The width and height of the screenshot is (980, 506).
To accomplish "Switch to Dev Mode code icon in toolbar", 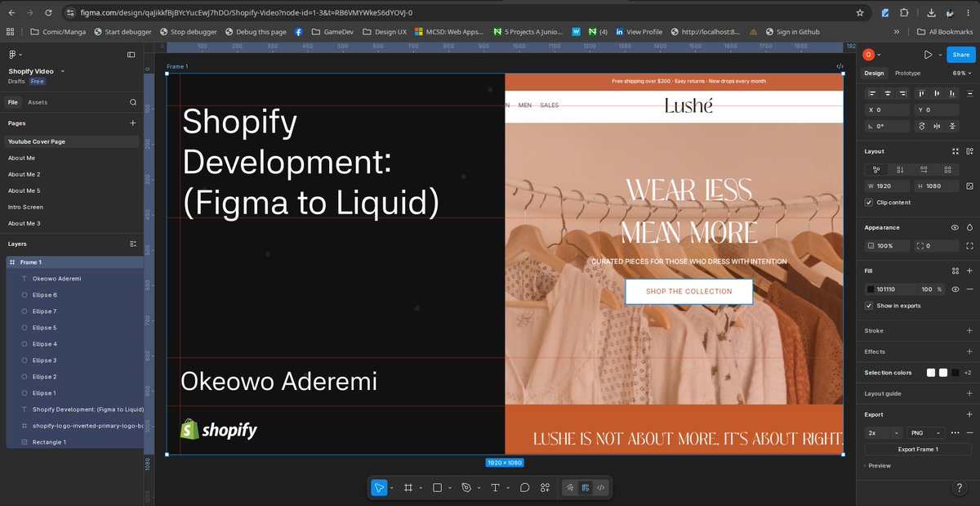I will point(600,487).
